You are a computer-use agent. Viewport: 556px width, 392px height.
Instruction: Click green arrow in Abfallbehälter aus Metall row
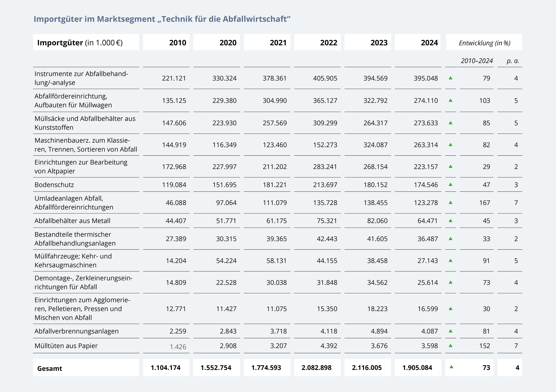click(450, 221)
